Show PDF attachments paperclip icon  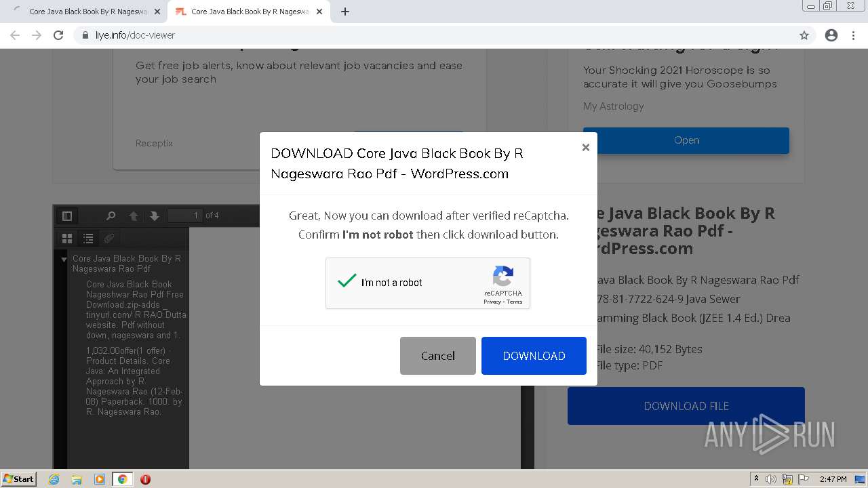tap(108, 238)
